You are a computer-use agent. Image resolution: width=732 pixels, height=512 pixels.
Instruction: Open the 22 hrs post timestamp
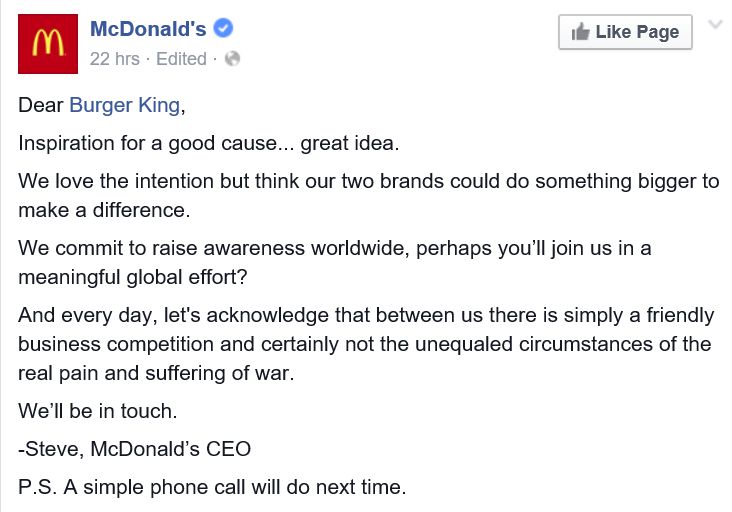pyautogui.click(x=114, y=59)
